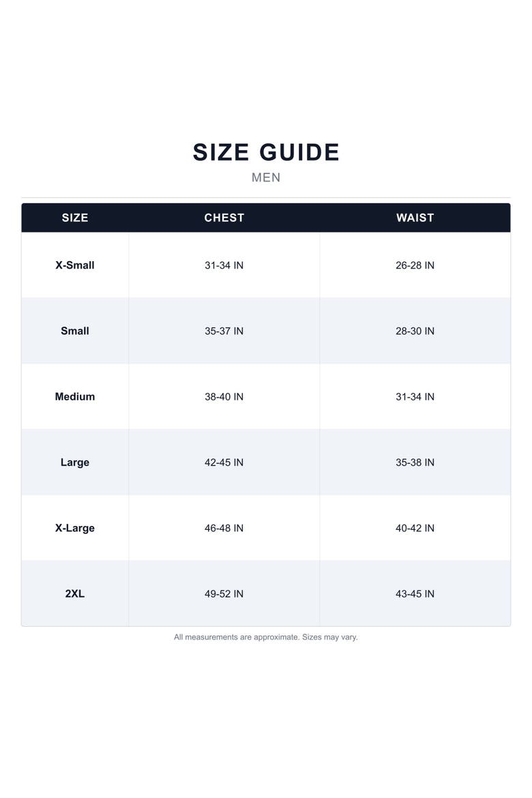
Task: Click the 2XL size label
Action: click(75, 593)
